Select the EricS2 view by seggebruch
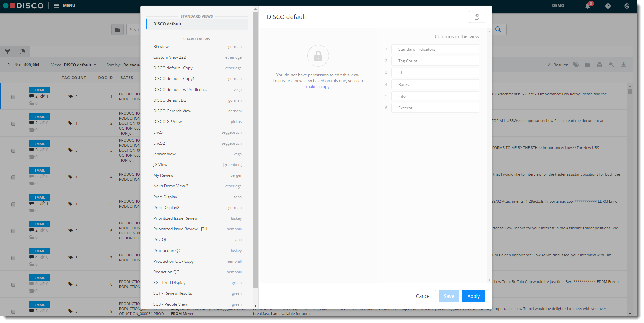 [x=197, y=143]
